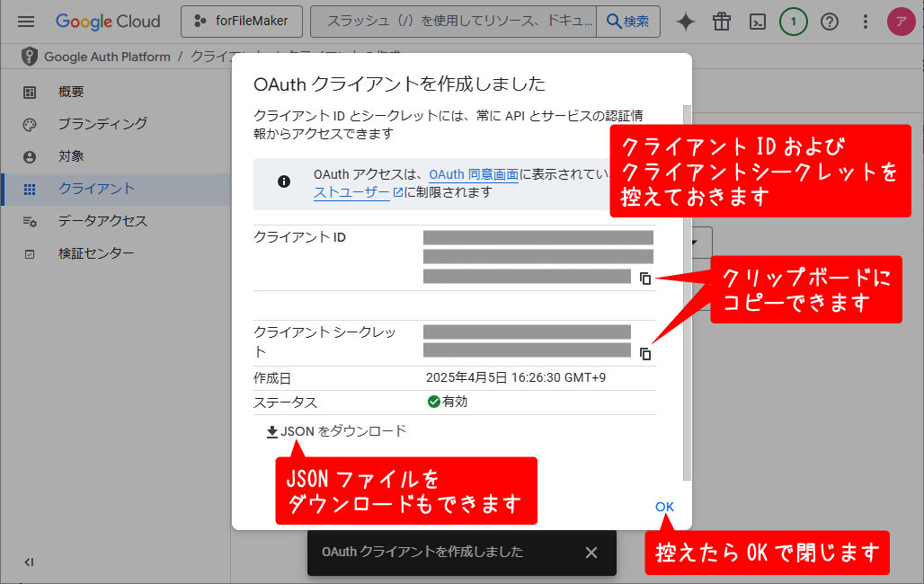Click the 検証センター checkbox icon
Image resolution: width=924 pixels, height=584 pixels.
[30, 254]
